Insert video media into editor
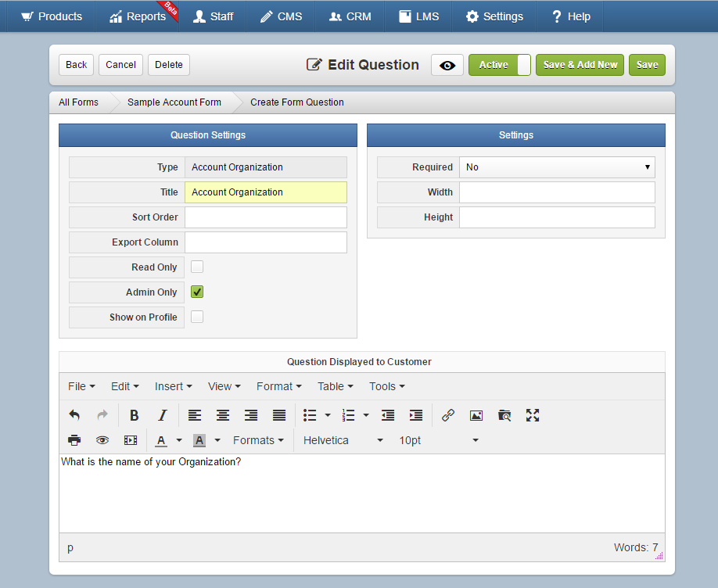718x588 pixels. pyautogui.click(x=131, y=440)
